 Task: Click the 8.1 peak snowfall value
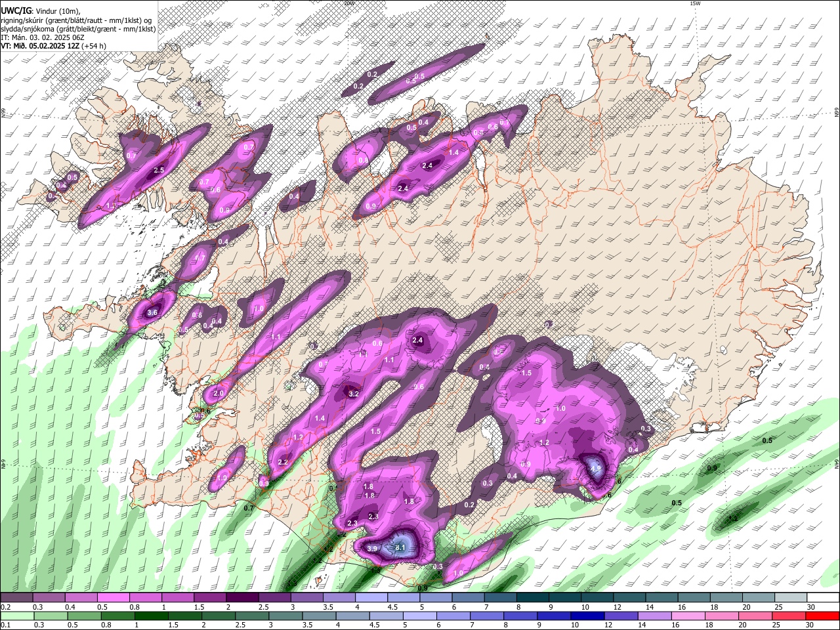[402, 546]
